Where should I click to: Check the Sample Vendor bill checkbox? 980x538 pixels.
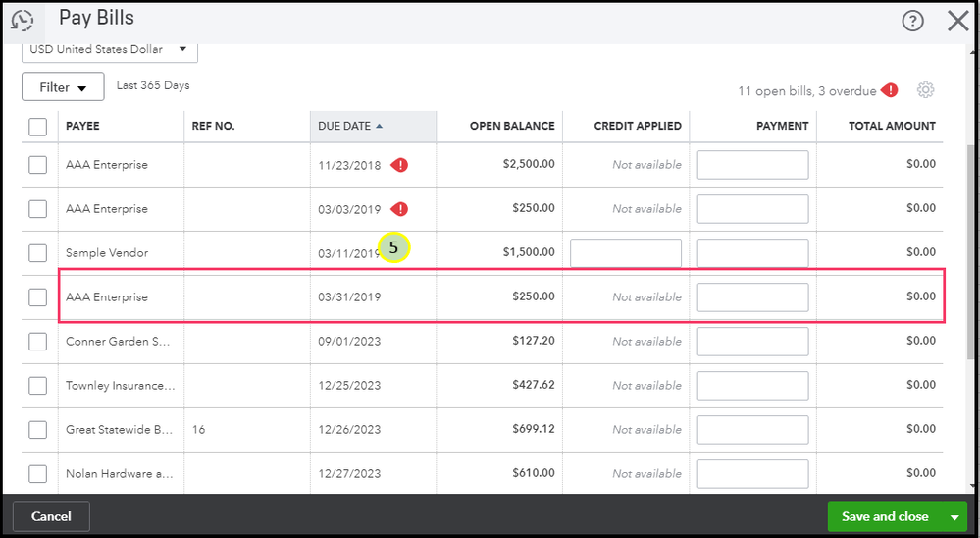[x=37, y=253]
